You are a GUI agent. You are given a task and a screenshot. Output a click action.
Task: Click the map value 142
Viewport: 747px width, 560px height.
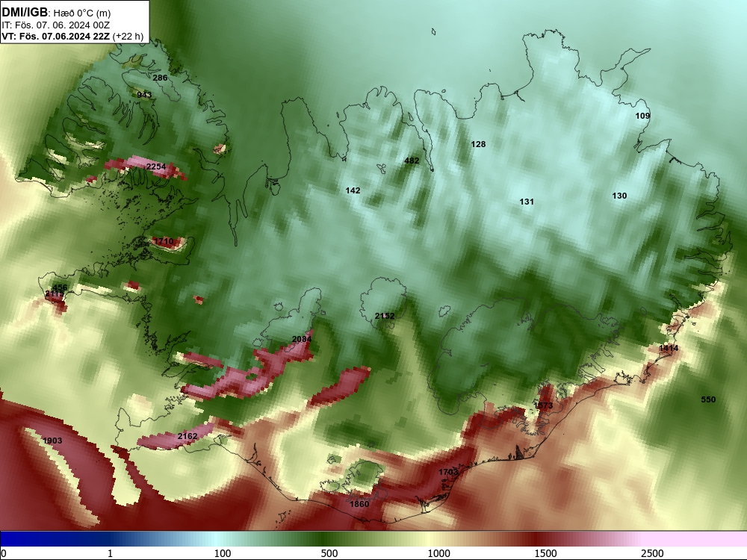point(353,190)
